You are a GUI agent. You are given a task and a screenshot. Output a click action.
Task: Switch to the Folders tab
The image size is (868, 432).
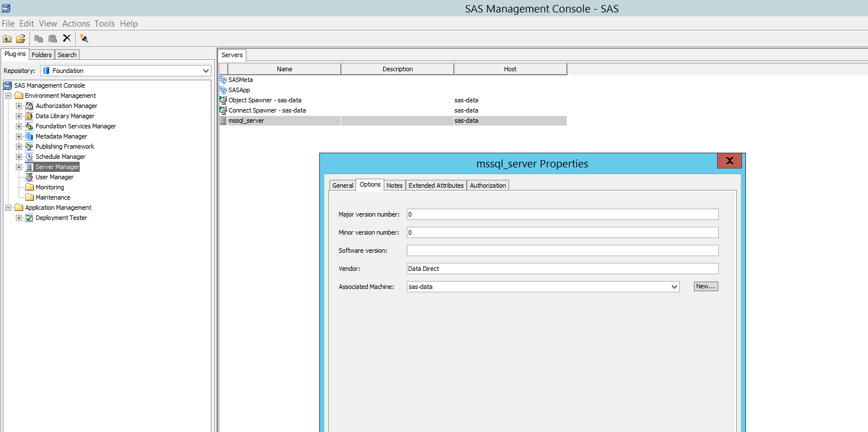(42, 55)
